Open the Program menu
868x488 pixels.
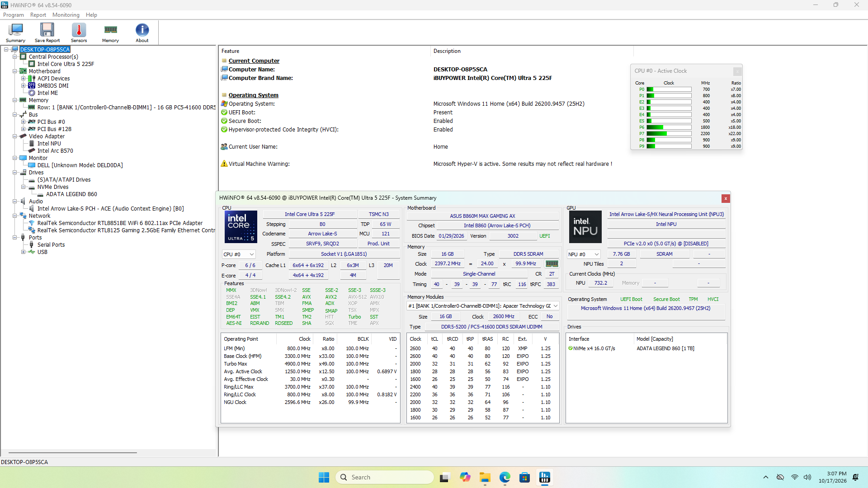(14, 15)
